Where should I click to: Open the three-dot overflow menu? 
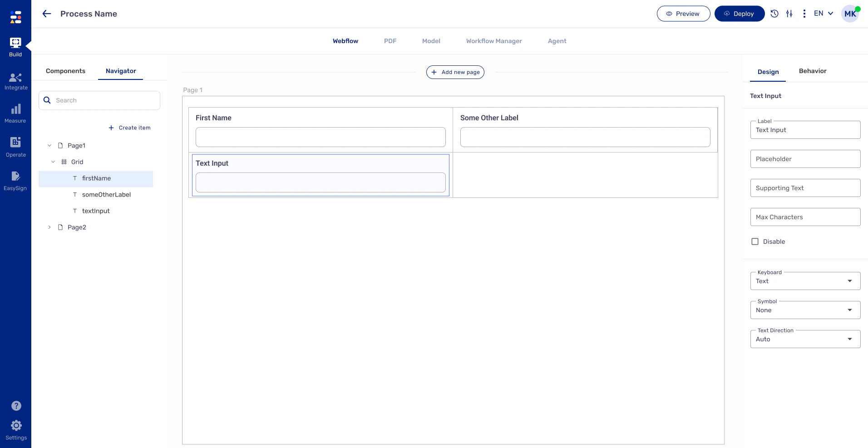tap(805, 14)
